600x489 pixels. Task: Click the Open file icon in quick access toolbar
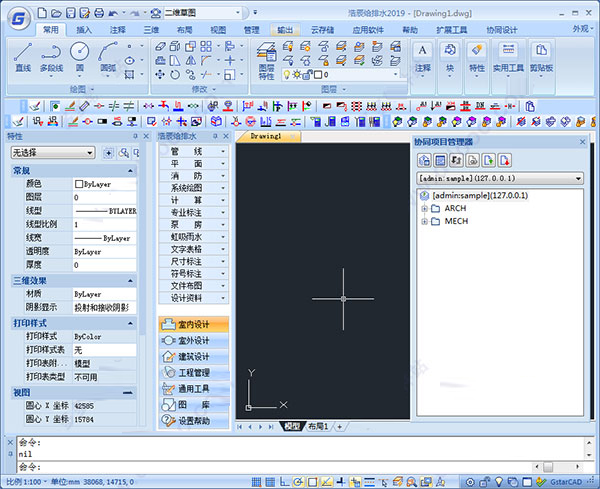point(56,13)
